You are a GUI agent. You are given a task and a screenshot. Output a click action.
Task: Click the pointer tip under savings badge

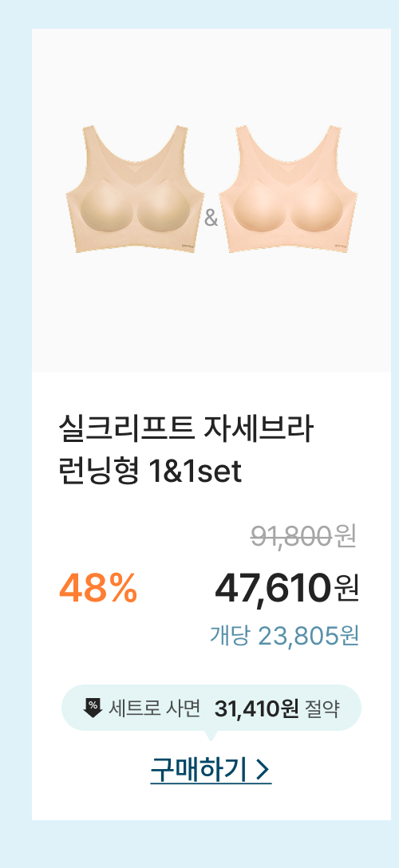(211, 736)
